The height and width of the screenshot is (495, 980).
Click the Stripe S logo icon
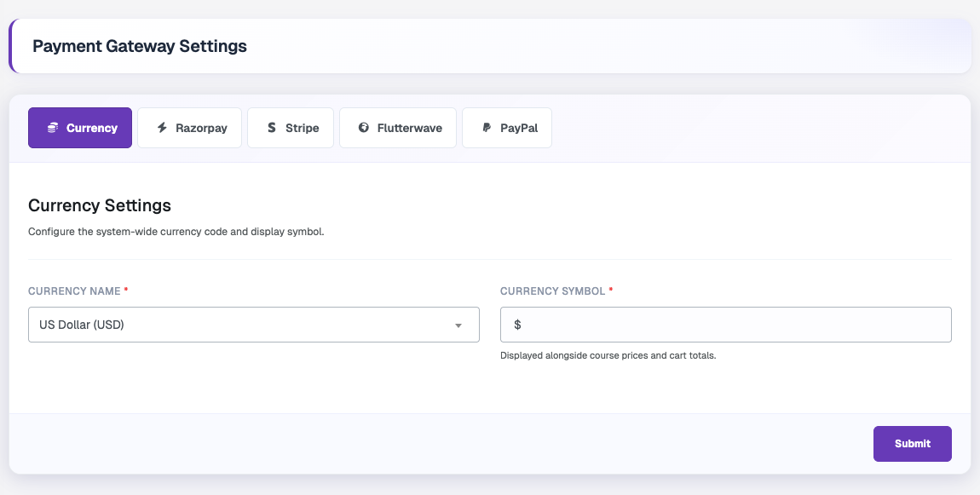click(x=271, y=128)
